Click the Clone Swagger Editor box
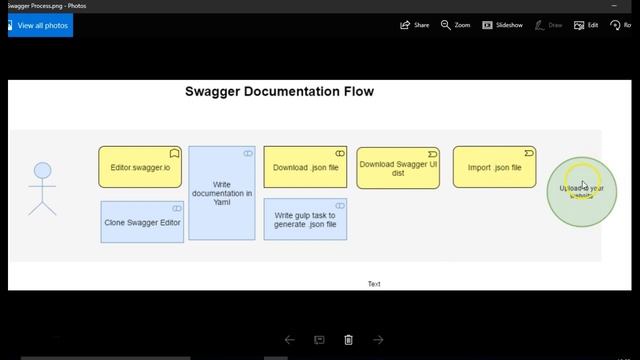The image size is (640, 360). [142, 222]
